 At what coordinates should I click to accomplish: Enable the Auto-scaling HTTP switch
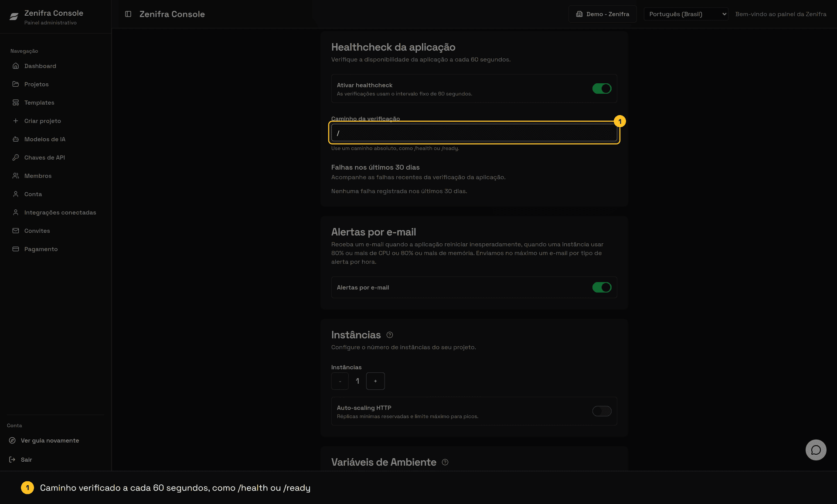602,411
